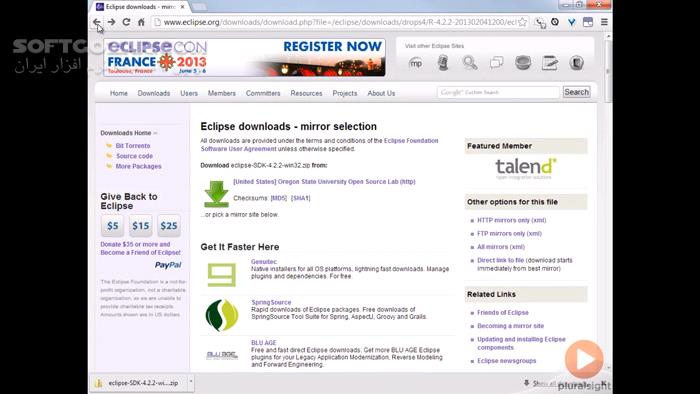Open the MD5 checksum link
The image size is (700, 394).
coord(279,198)
